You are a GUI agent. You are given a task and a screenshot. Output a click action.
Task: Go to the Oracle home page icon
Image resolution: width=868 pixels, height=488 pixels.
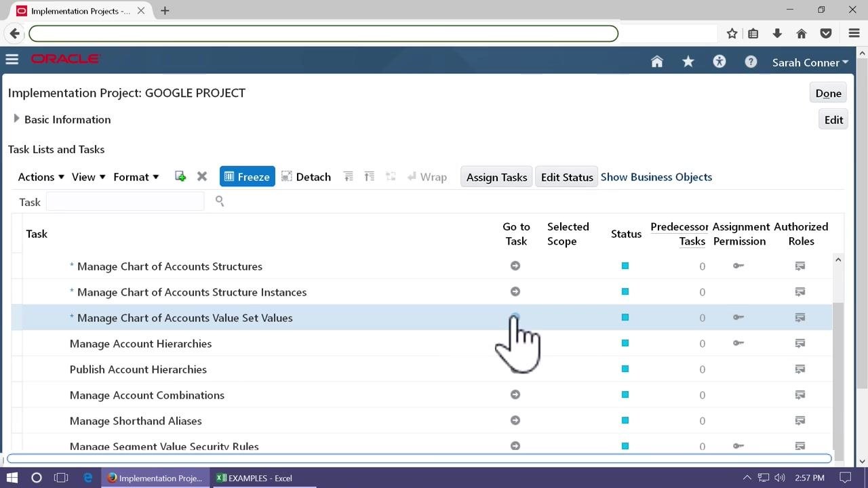pyautogui.click(x=656, y=62)
